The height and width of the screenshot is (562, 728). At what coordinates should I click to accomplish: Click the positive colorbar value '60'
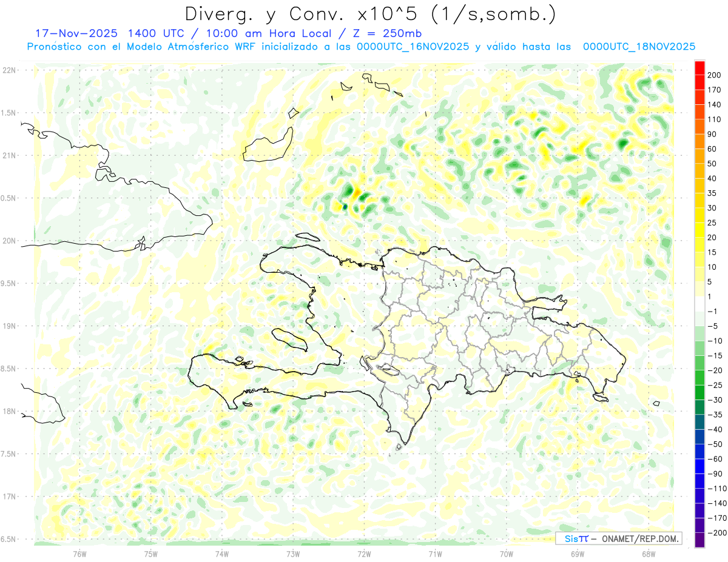(712, 149)
